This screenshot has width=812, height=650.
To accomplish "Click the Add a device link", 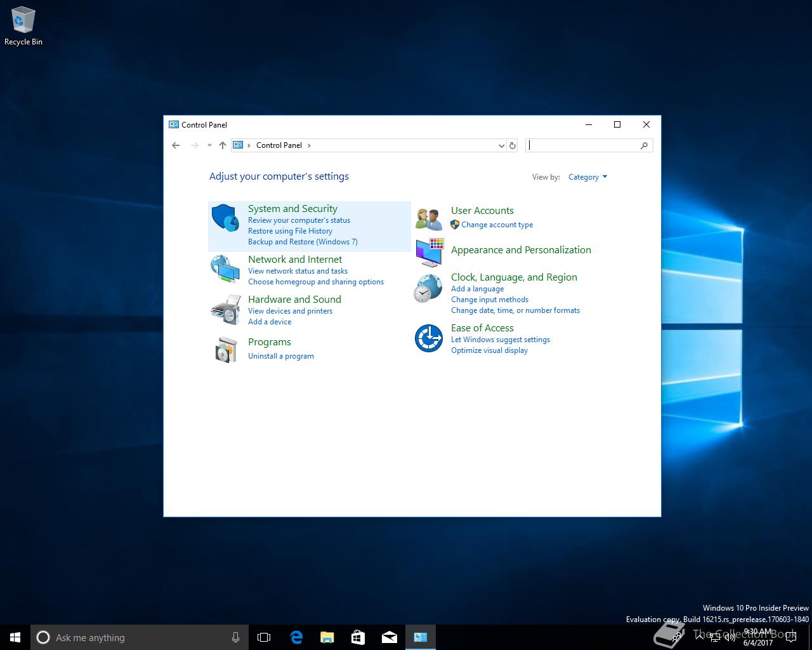I will click(270, 322).
